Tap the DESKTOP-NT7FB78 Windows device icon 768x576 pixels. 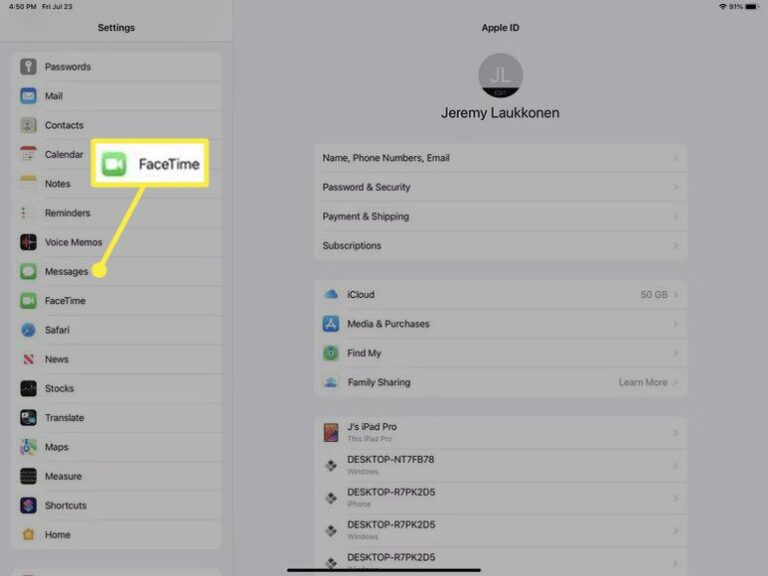click(331, 465)
